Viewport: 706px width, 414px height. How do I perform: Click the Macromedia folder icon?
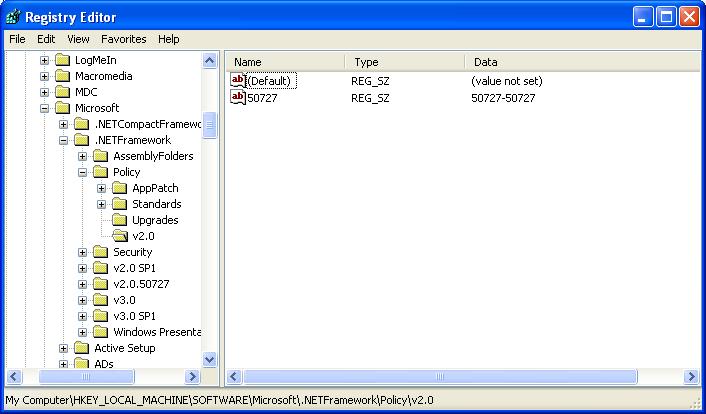point(63,76)
